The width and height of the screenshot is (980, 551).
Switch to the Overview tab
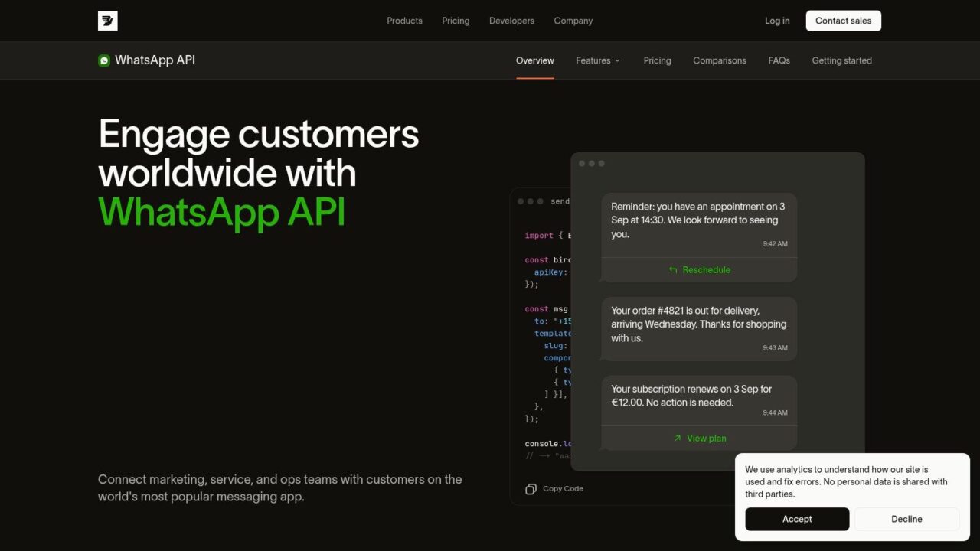pyautogui.click(x=535, y=60)
